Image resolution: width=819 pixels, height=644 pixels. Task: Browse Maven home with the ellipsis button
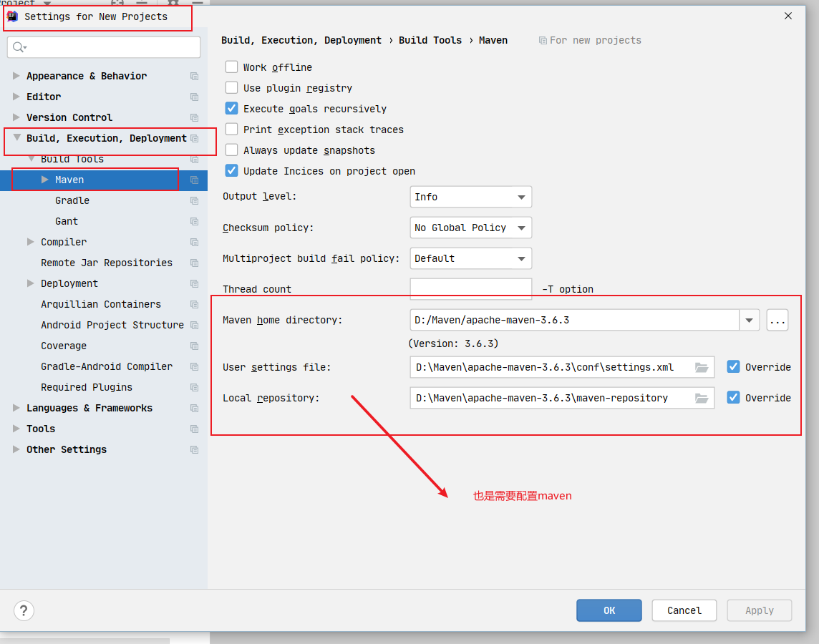(x=777, y=320)
